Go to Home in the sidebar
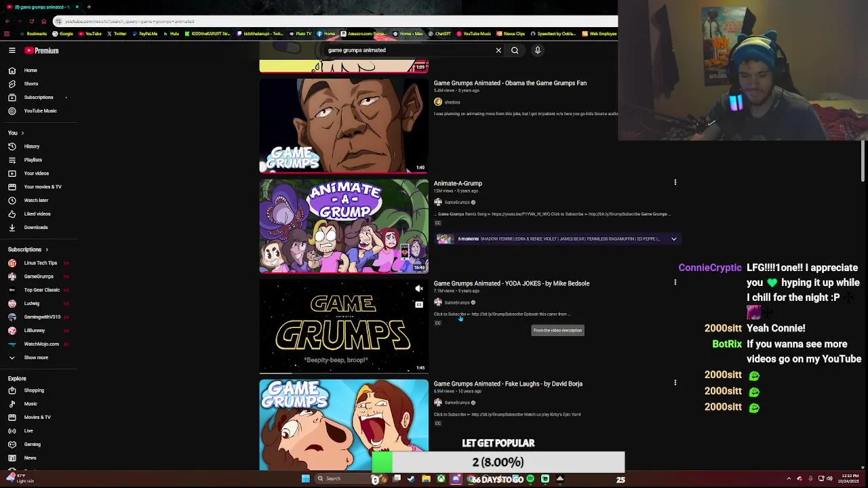Viewport: 868px width, 488px height. (x=31, y=70)
